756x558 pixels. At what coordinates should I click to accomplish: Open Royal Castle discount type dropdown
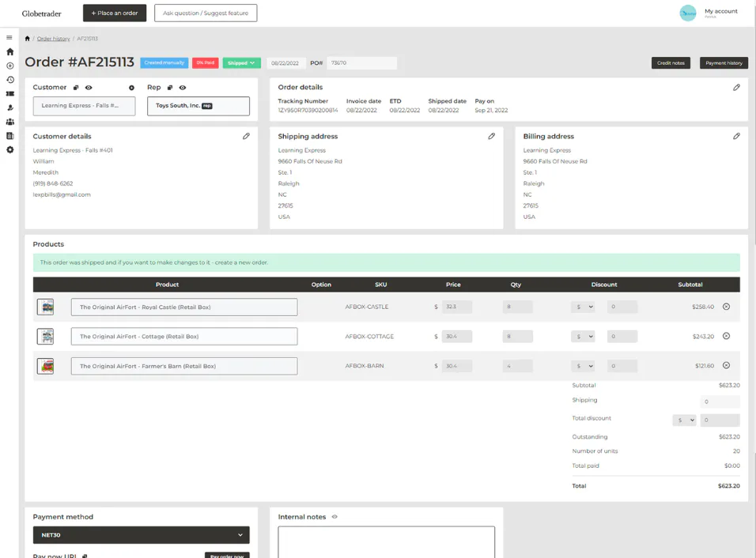pos(583,307)
